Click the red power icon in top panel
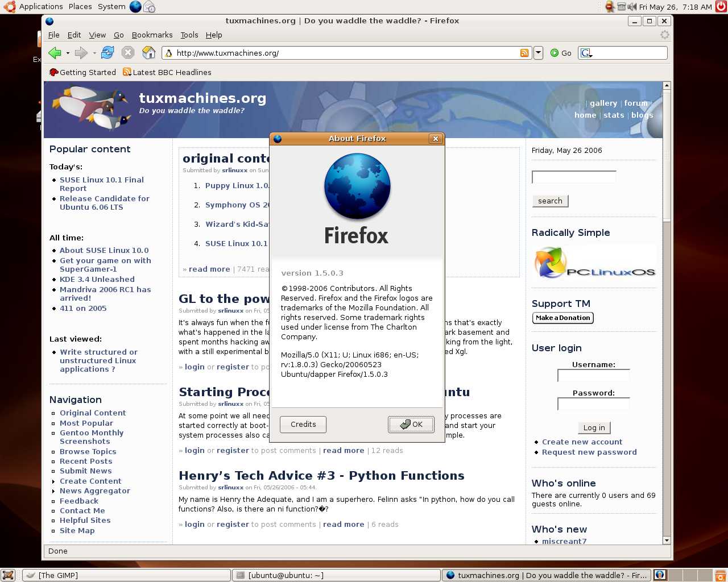728x582 pixels. pyautogui.click(x=721, y=7)
